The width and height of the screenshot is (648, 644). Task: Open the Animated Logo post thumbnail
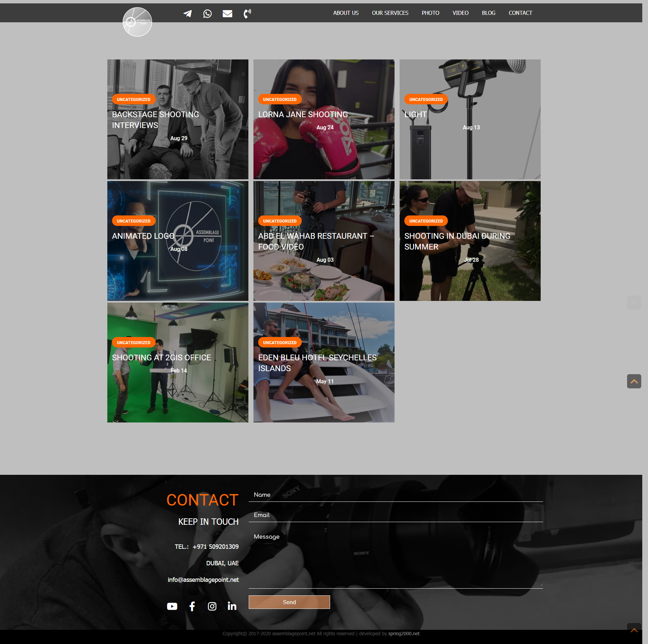tap(178, 241)
